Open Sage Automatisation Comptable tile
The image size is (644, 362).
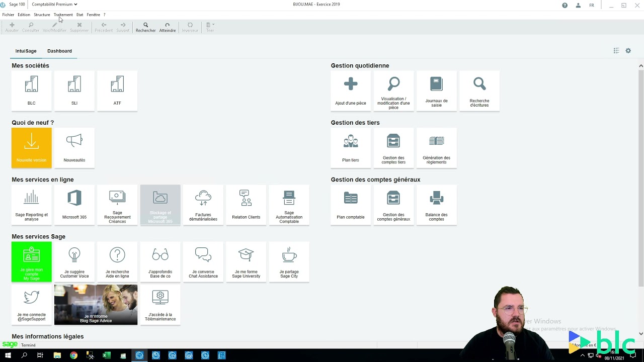[x=289, y=205]
